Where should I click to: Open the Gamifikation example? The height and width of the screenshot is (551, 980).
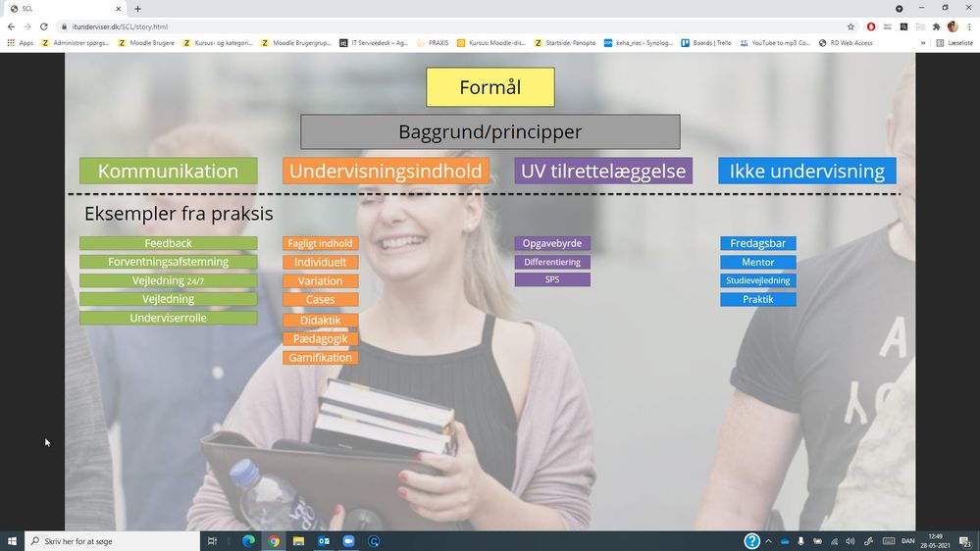pyautogui.click(x=320, y=357)
